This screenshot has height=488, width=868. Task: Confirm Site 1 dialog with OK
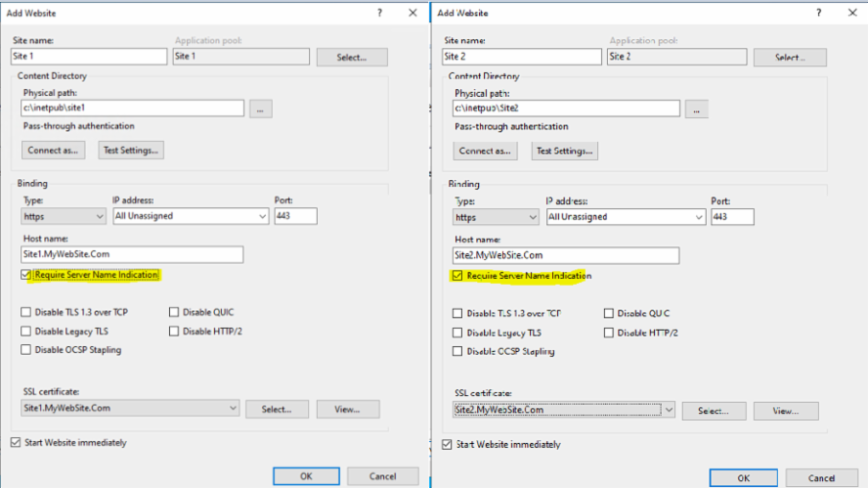306,476
